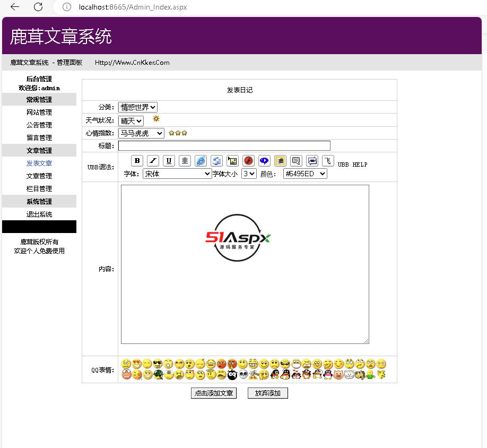Insert the brown horse QQ emoticon
Screen dimensions: 487x448
point(360,375)
